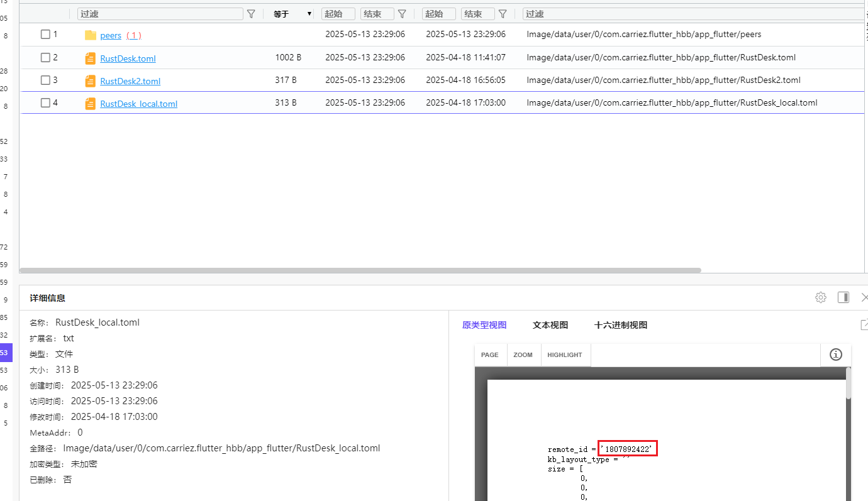This screenshot has width=868, height=501.
Task: Click the second 结束 date field
Action: click(x=478, y=14)
